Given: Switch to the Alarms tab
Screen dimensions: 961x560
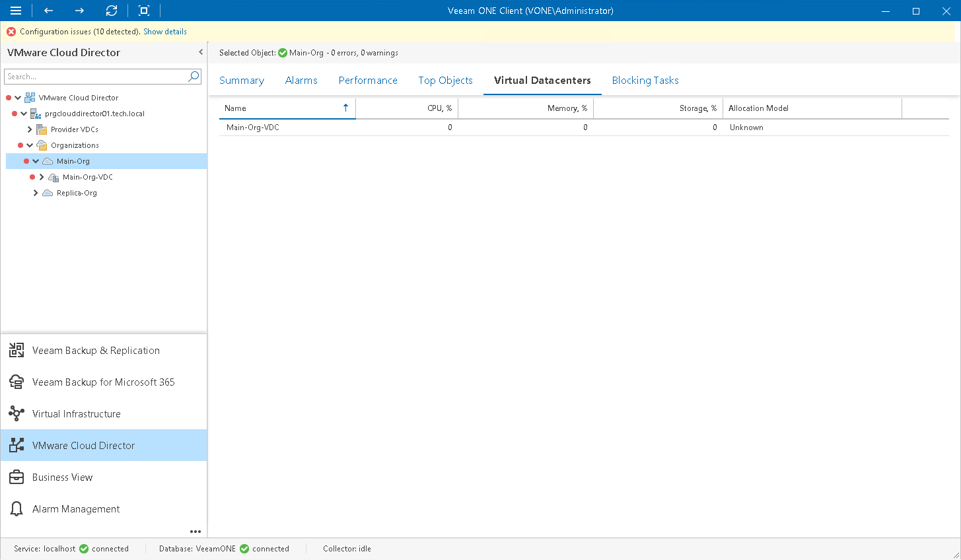Looking at the screenshot, I should click(301, 81).
